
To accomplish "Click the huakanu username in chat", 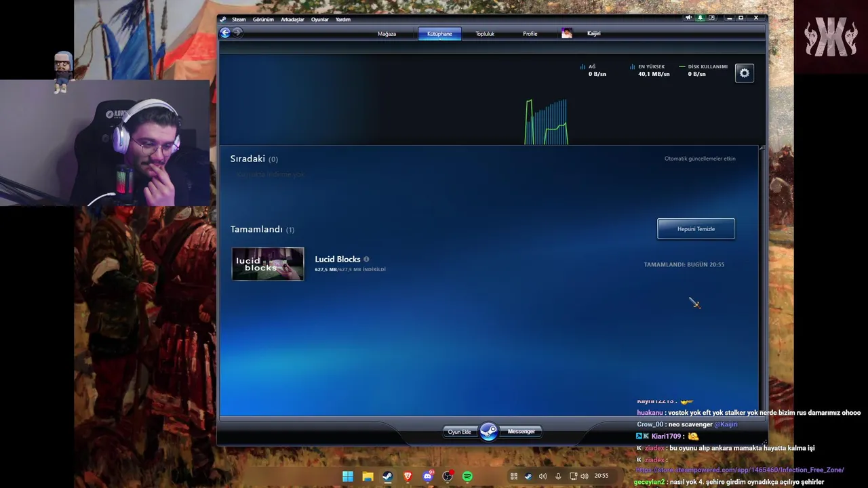I will coord(650,412).
